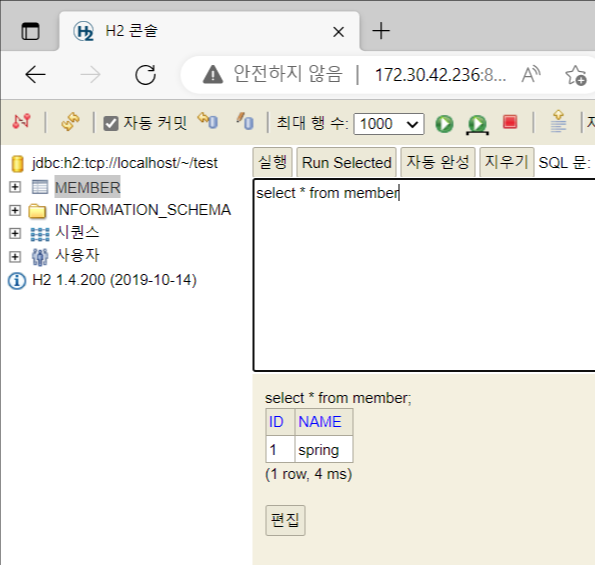This screenshot has height=565, width=595.
Task: Click the Run Selected button
Action: click(x=346, y=162)
